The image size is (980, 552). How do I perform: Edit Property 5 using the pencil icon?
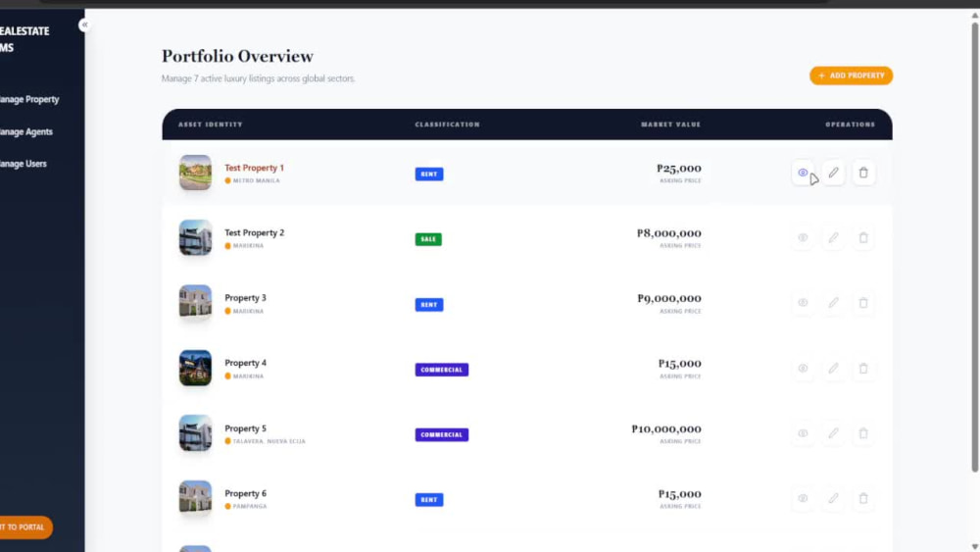click(x=833, y=433)
